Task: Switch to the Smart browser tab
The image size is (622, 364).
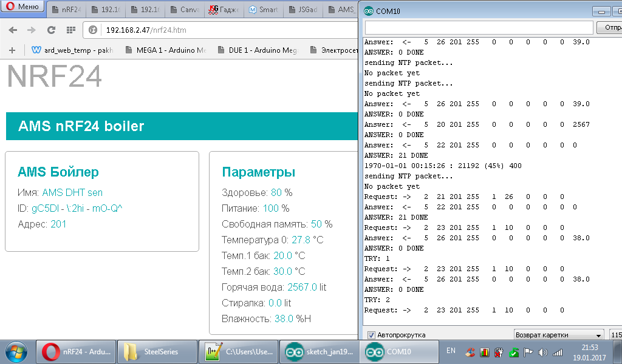Action: click(264, 10)
